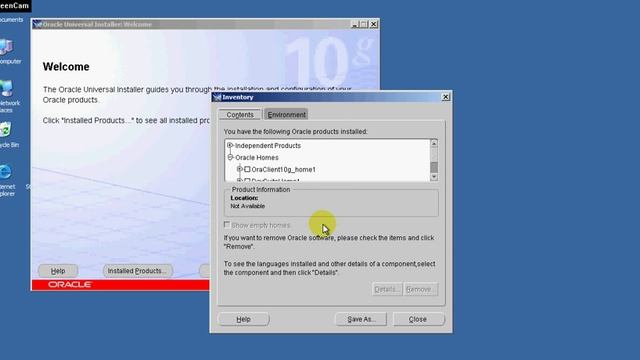Select the Oracle Homes tree row
The height and width of the screenshot is (360, 640).
click(257, 158)
